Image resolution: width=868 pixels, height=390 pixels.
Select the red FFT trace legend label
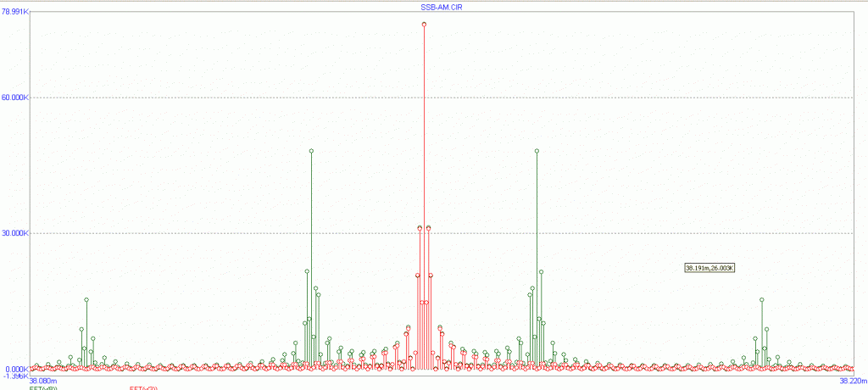pos(143,388)
